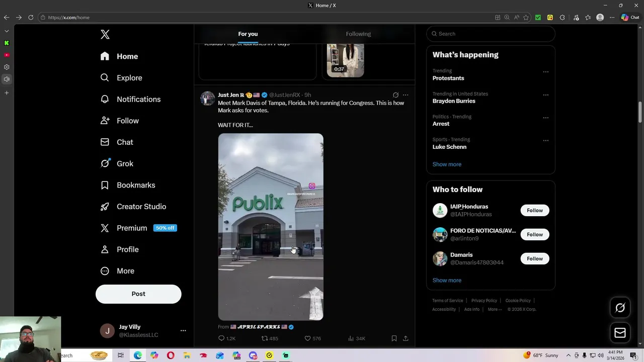
Task: Open File Explorer from the taskbar
Action: 187,355
